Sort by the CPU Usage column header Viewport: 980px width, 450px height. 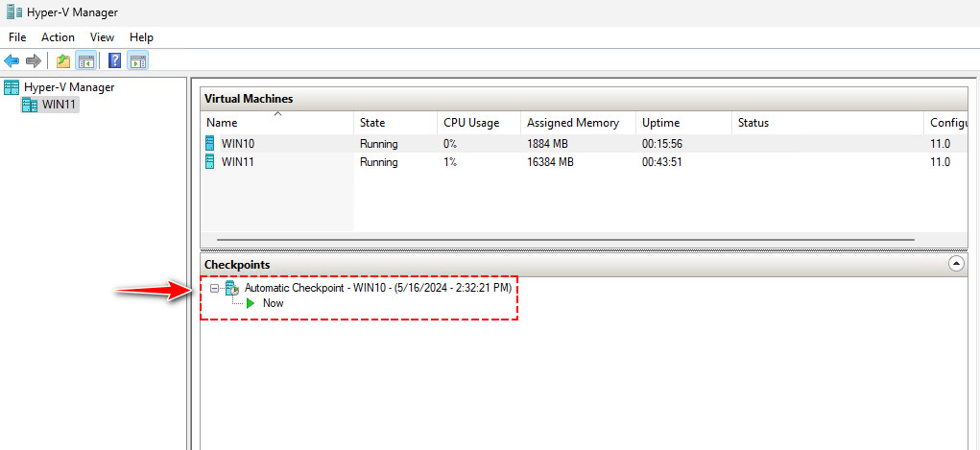(479, 123)
